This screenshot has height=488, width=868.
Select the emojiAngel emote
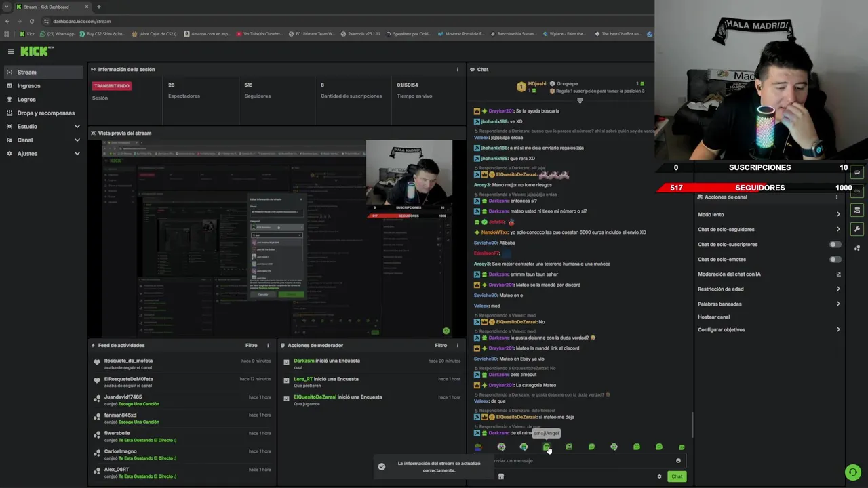tap(547, 447)
